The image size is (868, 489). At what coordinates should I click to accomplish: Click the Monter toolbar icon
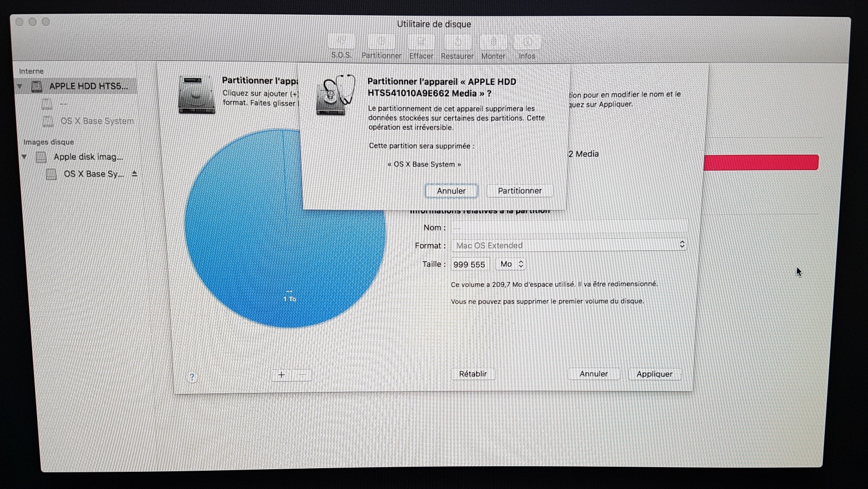pos(493,41)
